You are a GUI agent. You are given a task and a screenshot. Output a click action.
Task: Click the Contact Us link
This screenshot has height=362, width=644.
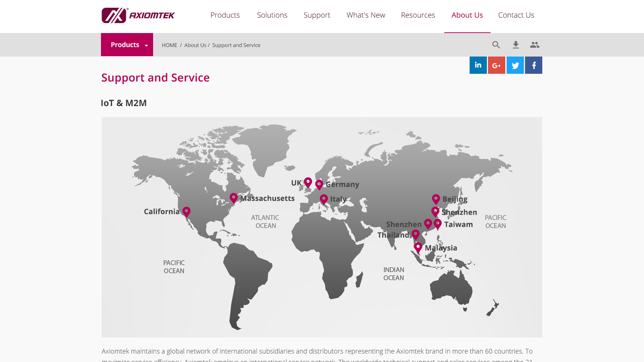point(516,15)
